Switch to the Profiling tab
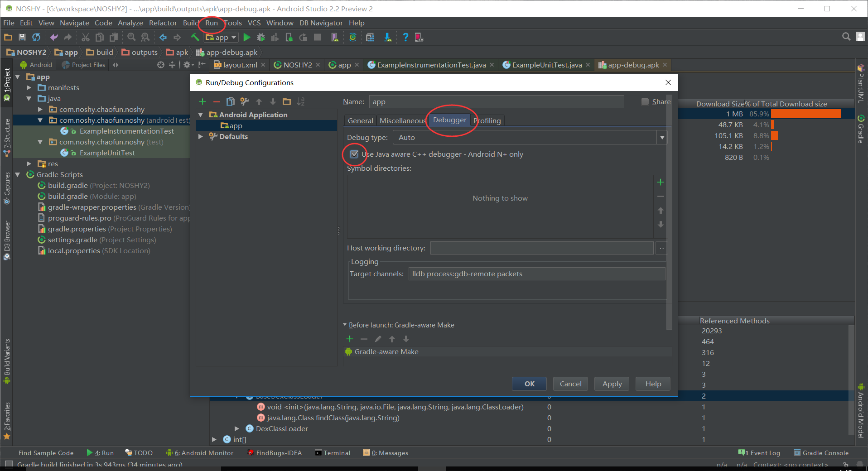 pos(488,120)
